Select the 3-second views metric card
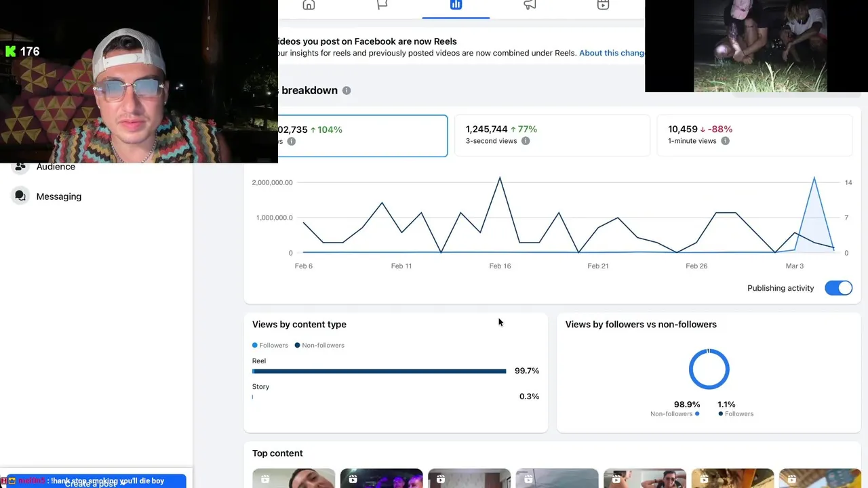The width and height of the screenshot is (868, 488). click(552, 136)
